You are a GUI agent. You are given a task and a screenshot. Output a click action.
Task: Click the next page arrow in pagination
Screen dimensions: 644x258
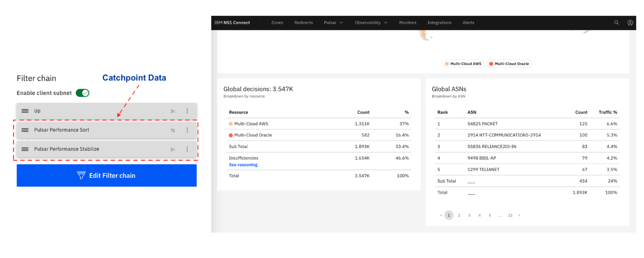pyautogui.click(x=519, y=215)
